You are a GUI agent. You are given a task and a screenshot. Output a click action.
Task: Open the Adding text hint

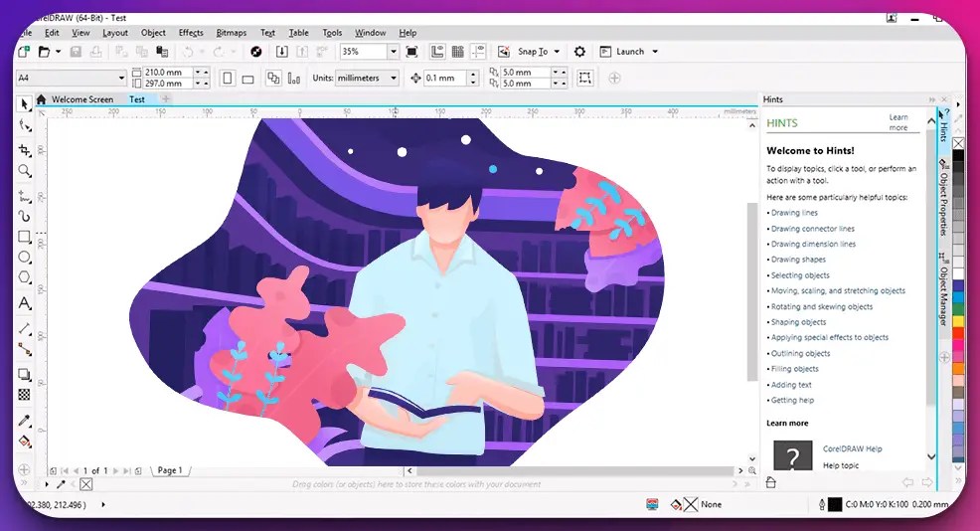point(791,385)
